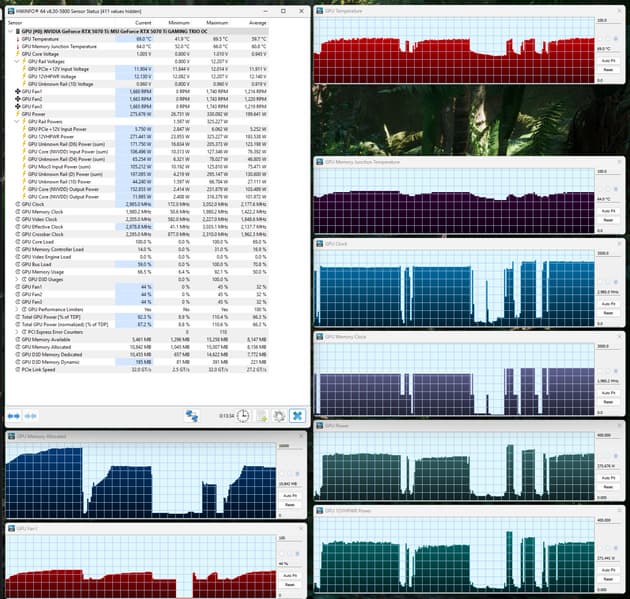Click Reset in GPU Clock graph
Viewport: 630px width, 599px height.
608,313
